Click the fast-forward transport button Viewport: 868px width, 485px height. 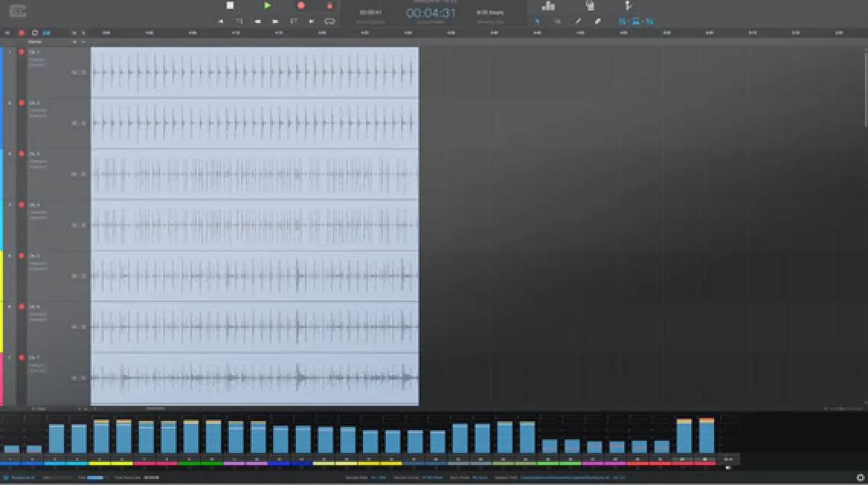(x=275, y=21)
